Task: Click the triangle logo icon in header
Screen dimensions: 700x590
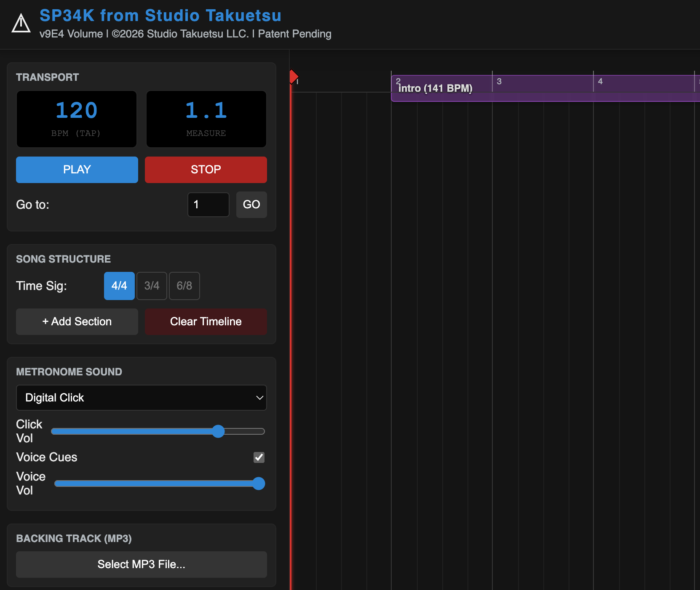Action: pyautogui.click(x=21, y=23)
